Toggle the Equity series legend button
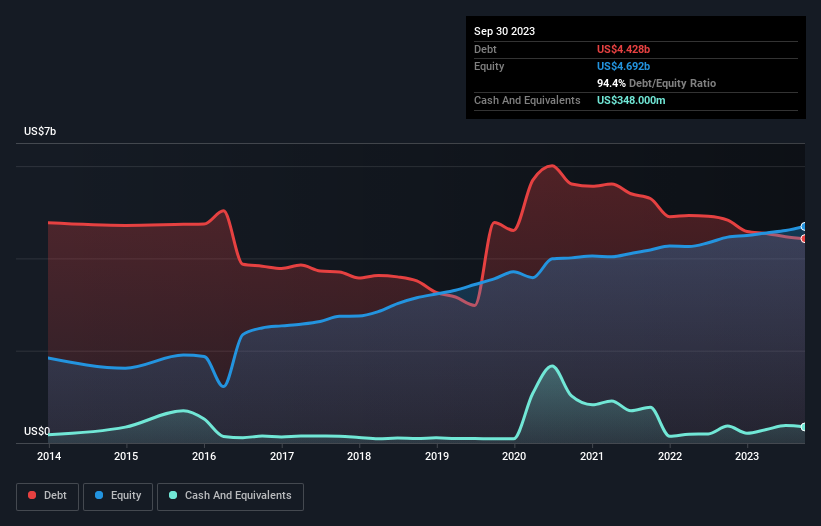This screenshot has width=821, height=526. 118,496
